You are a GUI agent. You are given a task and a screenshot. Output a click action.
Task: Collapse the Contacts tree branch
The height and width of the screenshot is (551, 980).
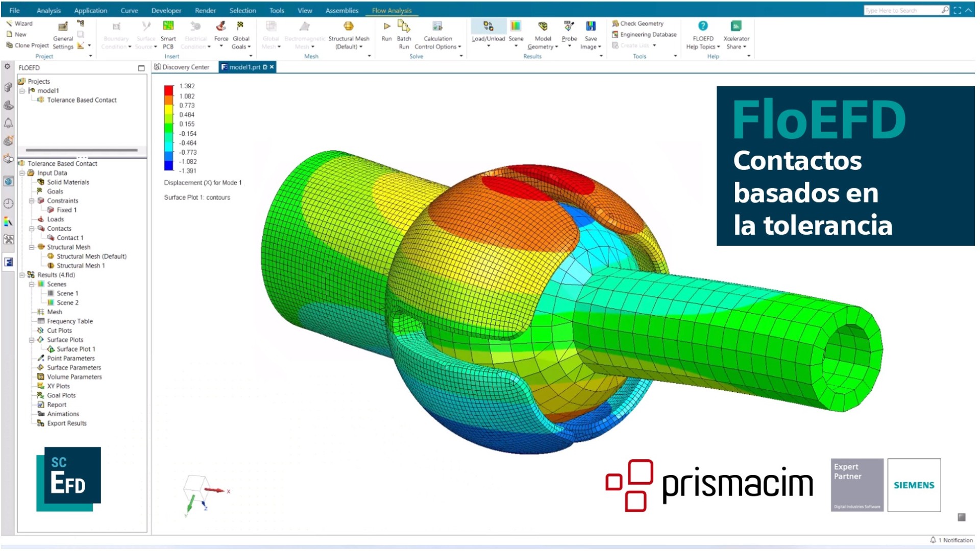(x=32, y=228)
